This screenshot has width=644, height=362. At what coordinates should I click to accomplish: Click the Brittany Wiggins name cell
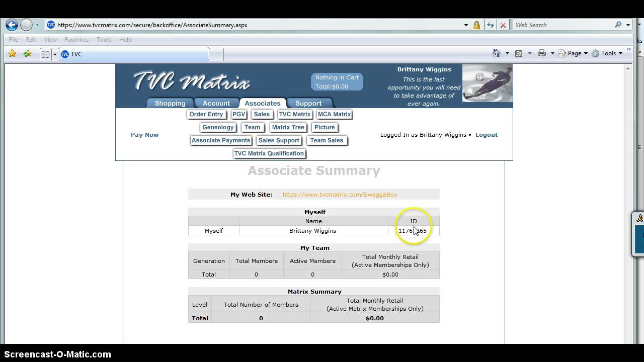point(313,231)
